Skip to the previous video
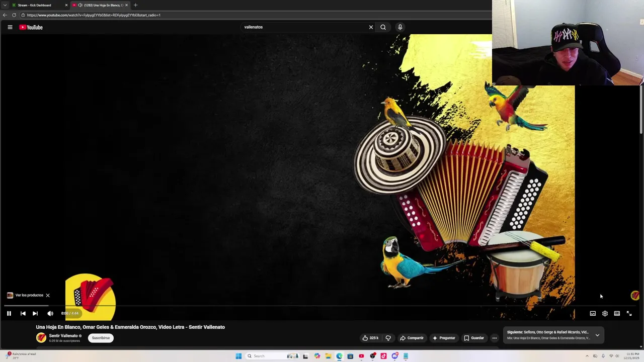 (23, 313)
